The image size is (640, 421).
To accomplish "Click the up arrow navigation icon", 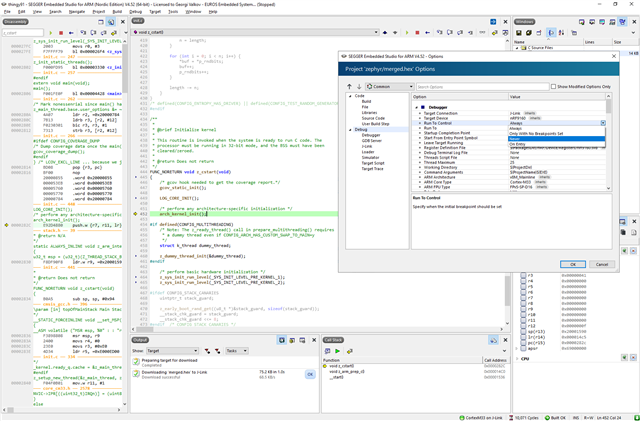I will pos(350,87).
